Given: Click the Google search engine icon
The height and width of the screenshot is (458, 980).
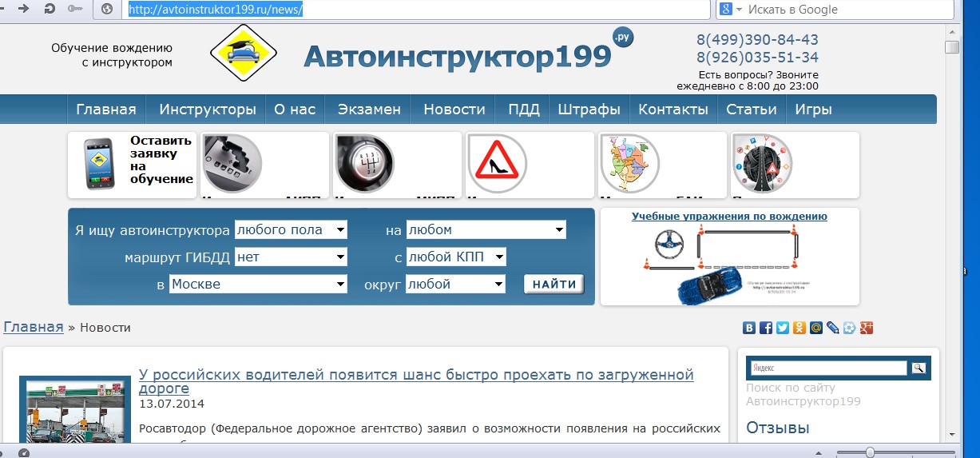Looking at the screenshot, I should point(726,9).
